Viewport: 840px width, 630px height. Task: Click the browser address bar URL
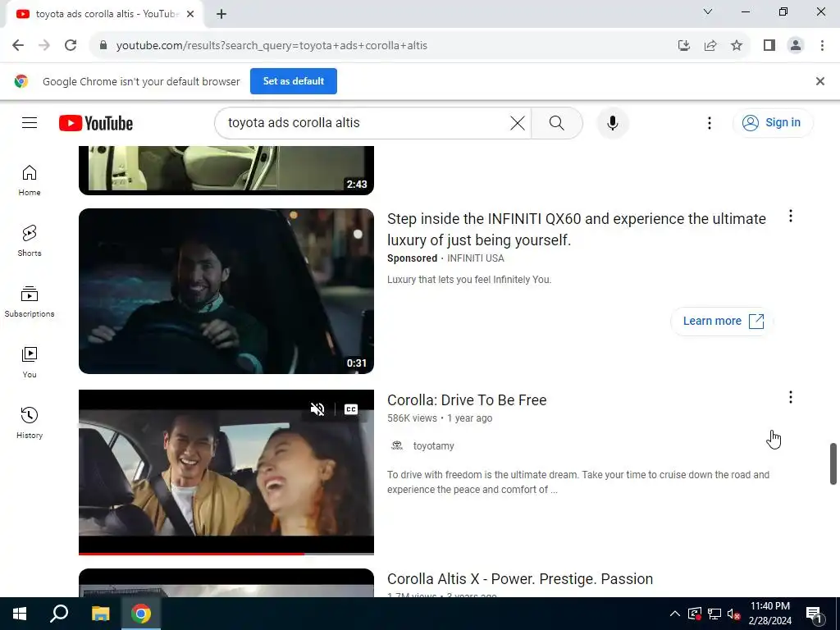(x=272, y=46)
